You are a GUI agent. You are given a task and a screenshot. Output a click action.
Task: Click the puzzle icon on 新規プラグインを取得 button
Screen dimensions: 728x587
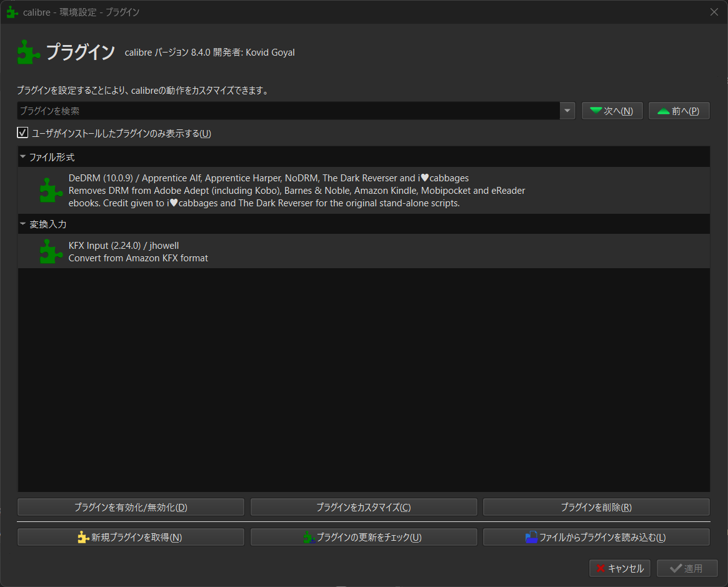tap(82, 537)
